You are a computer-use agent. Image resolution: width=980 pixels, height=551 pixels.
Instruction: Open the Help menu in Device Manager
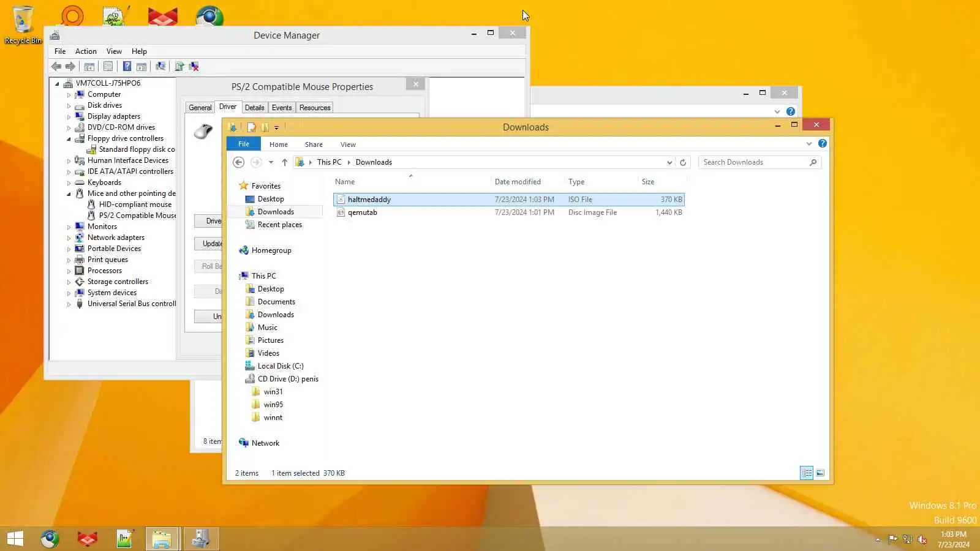[x=139, y=51]
